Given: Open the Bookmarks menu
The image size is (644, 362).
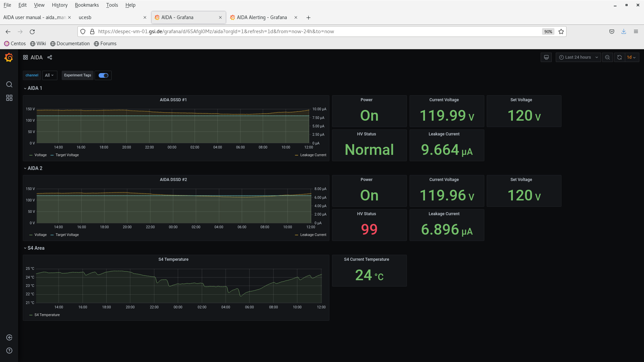Looking at the screenshot, I should tap(87, 5).
